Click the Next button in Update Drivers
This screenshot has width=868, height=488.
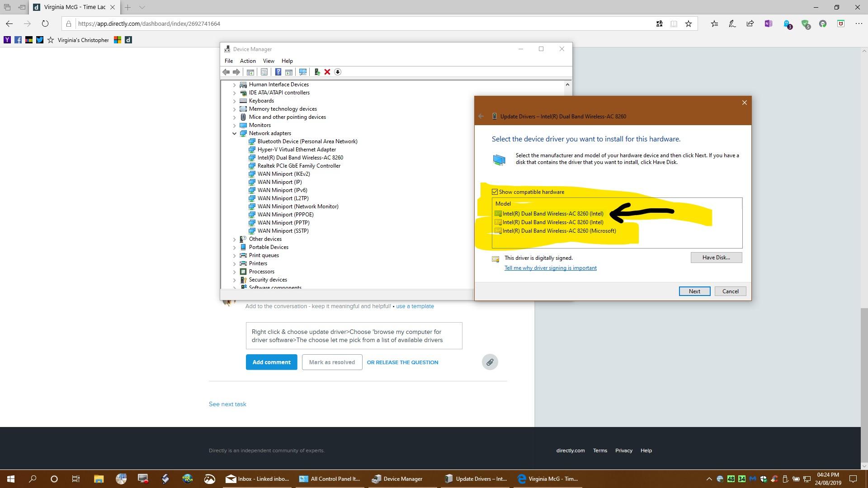pos(694,291)
